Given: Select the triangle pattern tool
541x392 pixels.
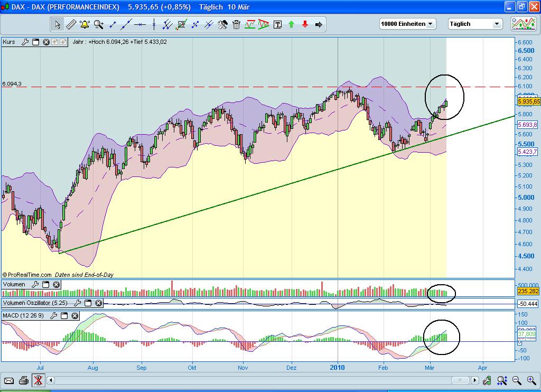Looking at the screenshot, I should pyautogui.click(x=264, y=24).
